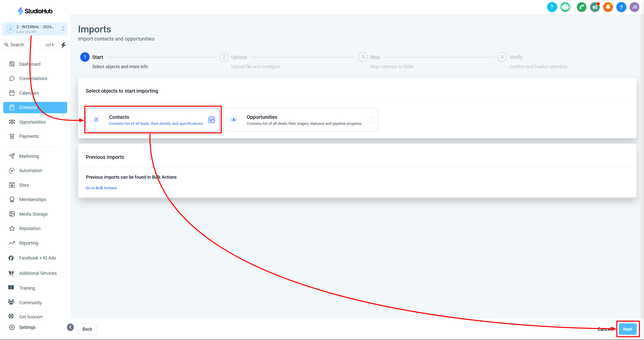Click Go to Bulk Actions link

point(101,188)
